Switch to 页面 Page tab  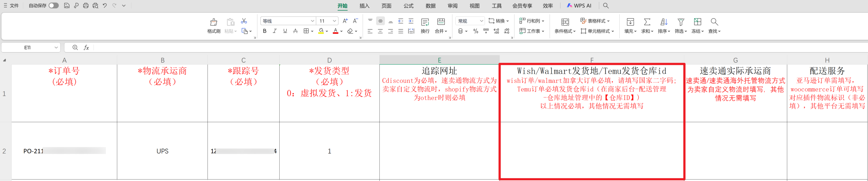point(386,6)
